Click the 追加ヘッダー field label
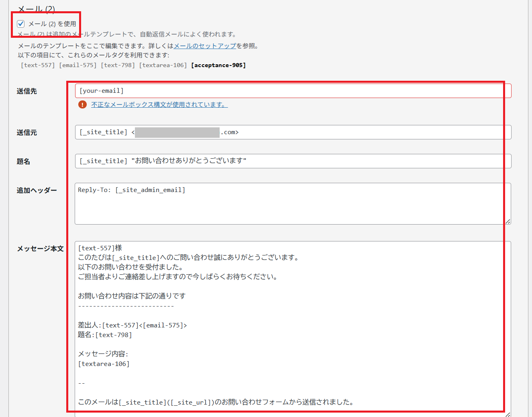The width and height of the screenshot is (532, 417). pyautogui.click(x=37, y=190)
